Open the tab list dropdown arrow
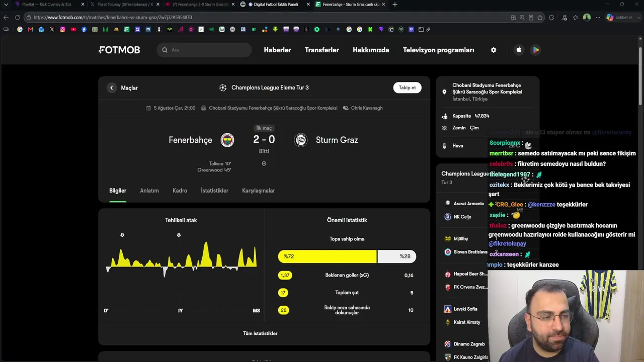The image size is (644, 362). pos(6,5)
